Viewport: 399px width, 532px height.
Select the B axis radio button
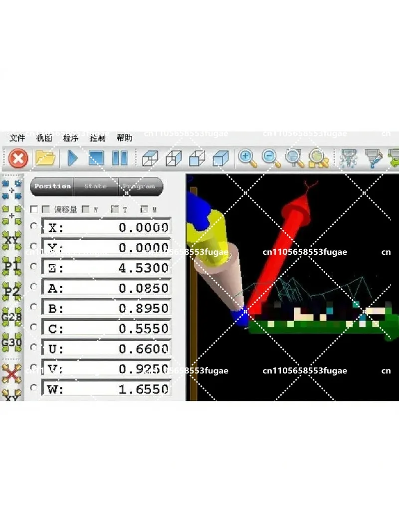[33, 307]
